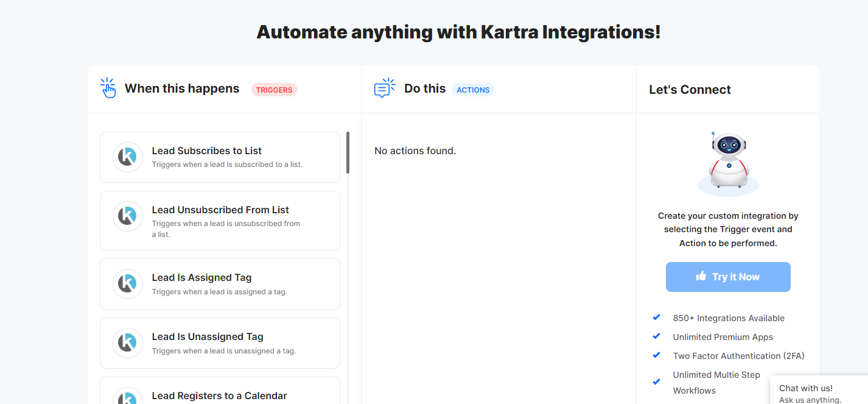Click the Unlimited Premium Apps text
The image size is (868, 404).
(x=723, y=337)
